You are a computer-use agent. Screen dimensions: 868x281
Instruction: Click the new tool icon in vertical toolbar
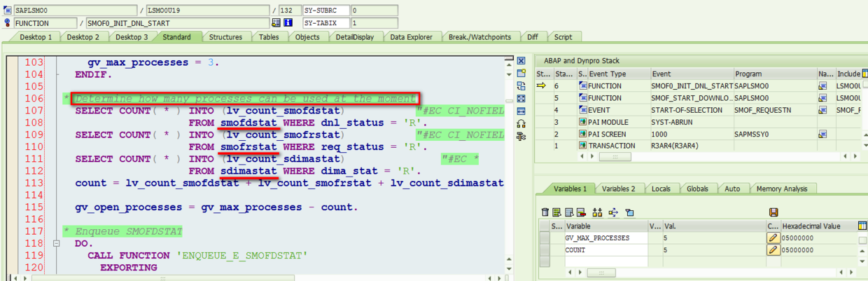(521, 74)
